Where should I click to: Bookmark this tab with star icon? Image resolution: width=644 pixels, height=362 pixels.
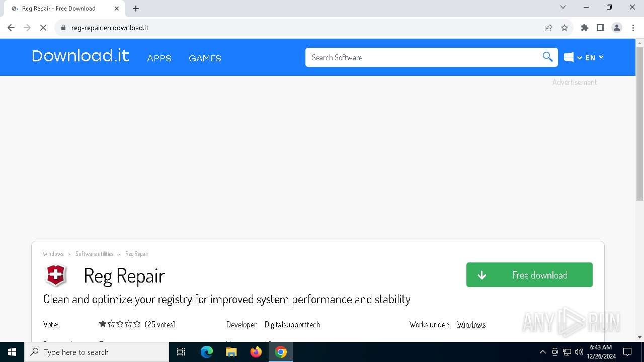pos(565,28)
